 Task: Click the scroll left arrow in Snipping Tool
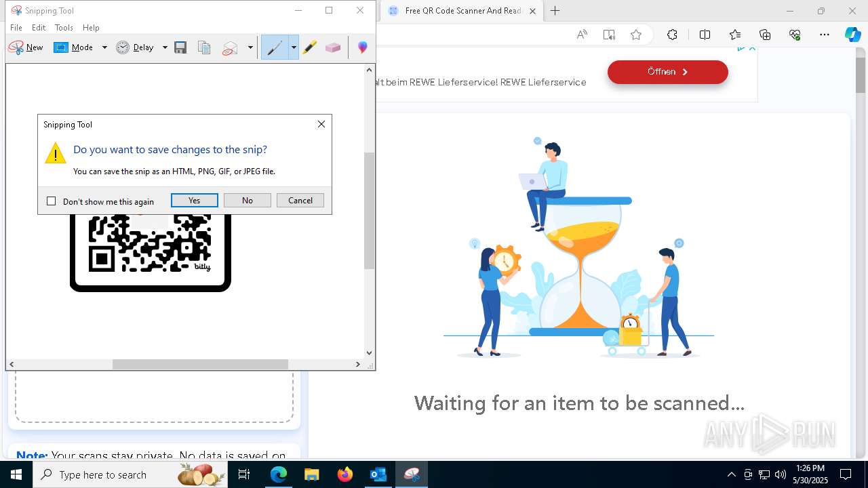12,364
